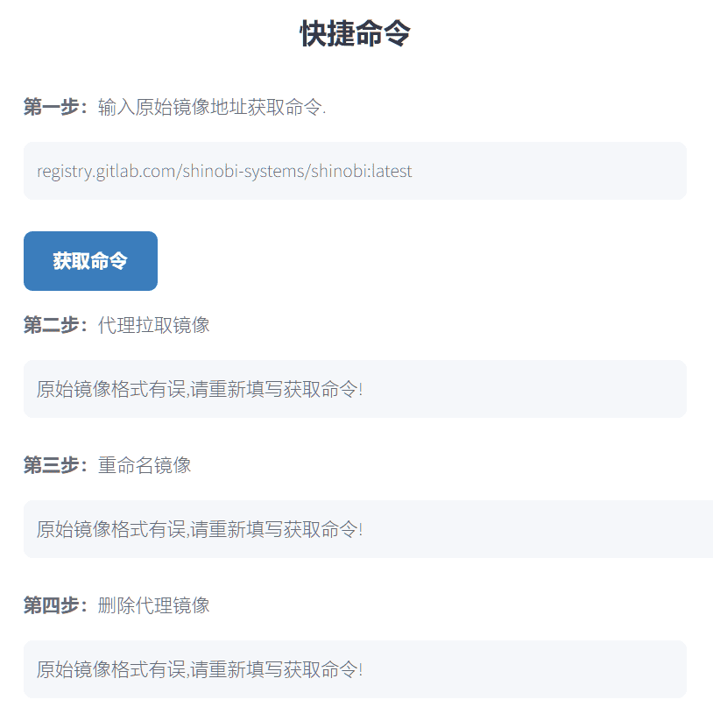The width and height of the screenshot is (713, 728).
Task: Click the 'shinobi-systems' part of the placeholder text
Action: click(244, 172)
